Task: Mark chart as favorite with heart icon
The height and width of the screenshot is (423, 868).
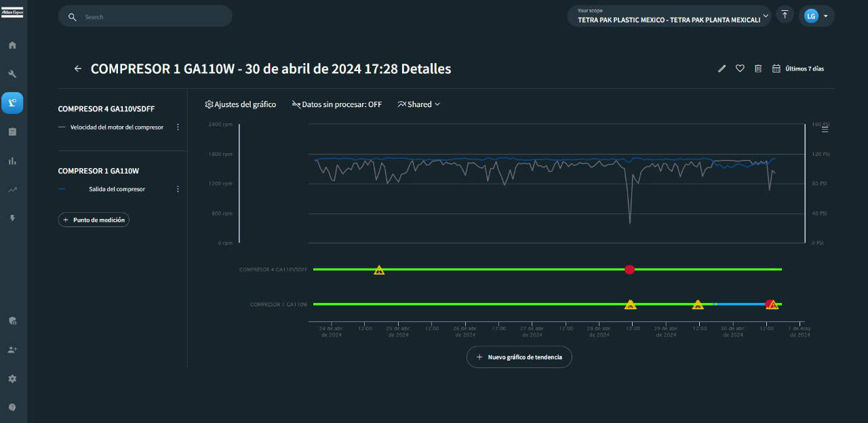Action: (x=740, y=68)
